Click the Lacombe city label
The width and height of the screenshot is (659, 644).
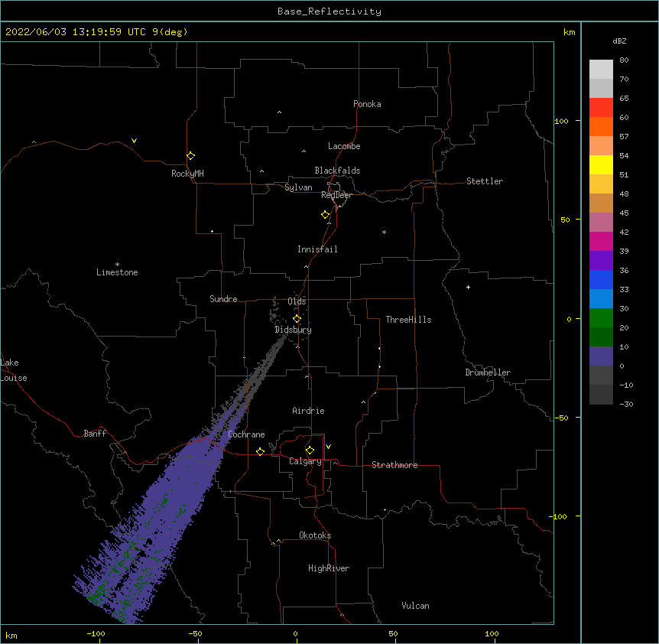(344, 146)
